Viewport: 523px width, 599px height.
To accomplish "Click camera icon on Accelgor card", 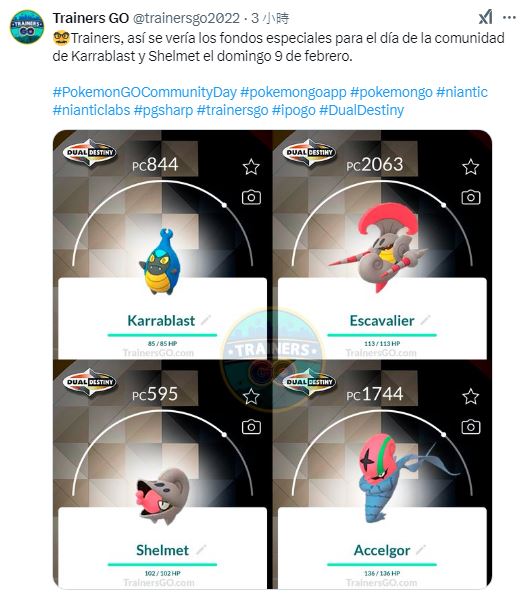I will [x=471, y=427].
